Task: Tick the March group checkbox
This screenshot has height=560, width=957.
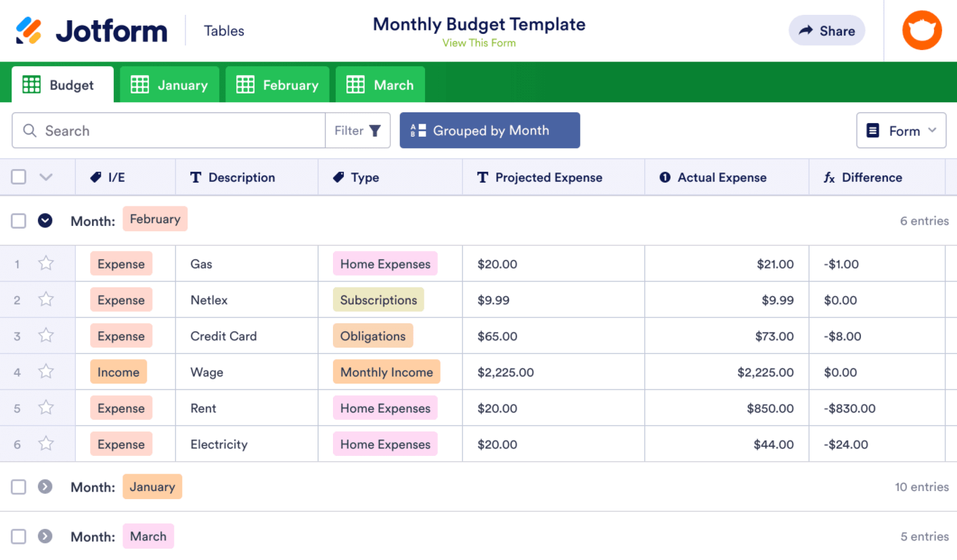Action: click(19, 536)
